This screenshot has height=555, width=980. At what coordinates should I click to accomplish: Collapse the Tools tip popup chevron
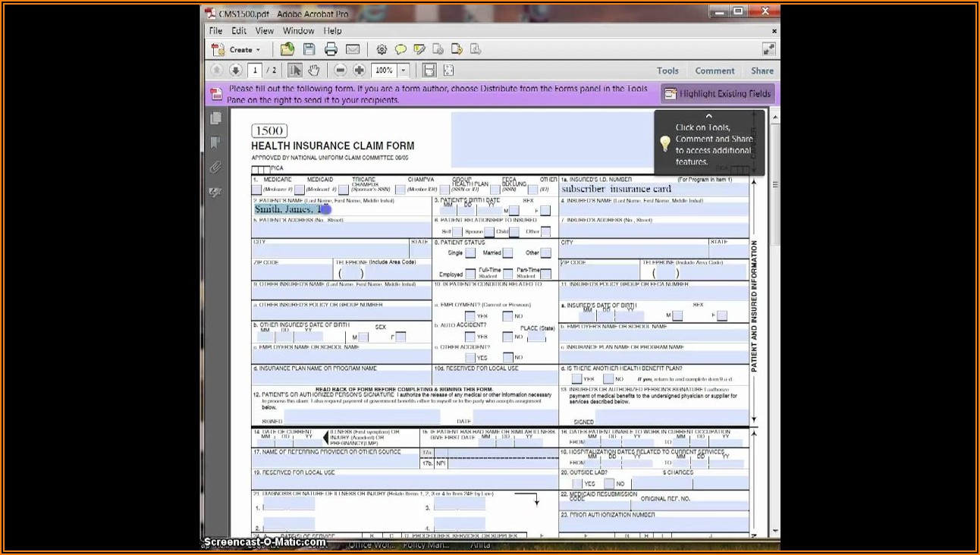(708, 117)
